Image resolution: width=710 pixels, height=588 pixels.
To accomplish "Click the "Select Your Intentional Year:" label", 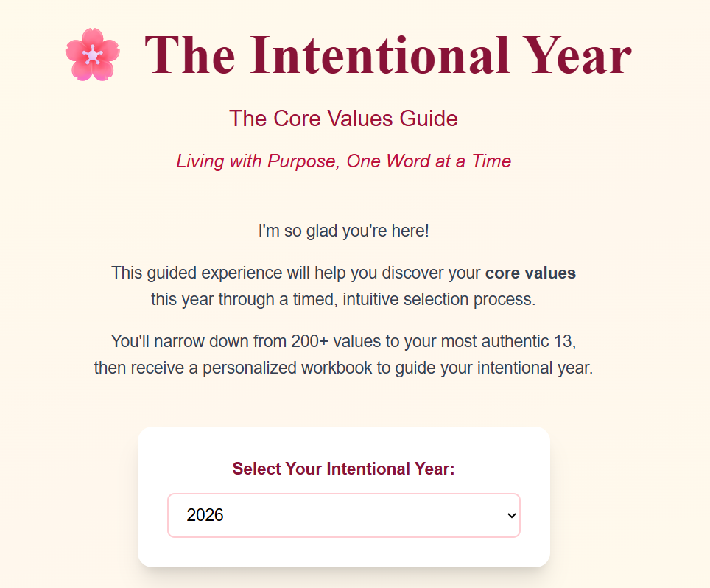I will point(344,469).
